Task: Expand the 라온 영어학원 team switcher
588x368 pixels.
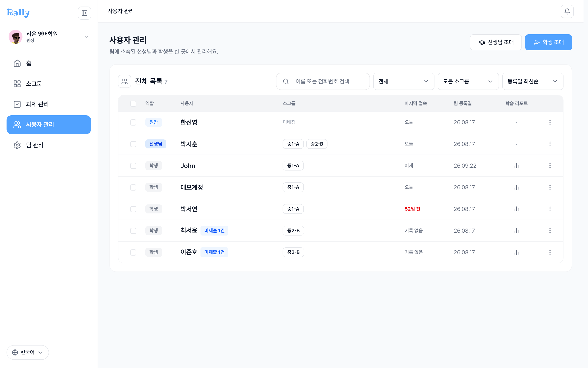Action: (x=86, y=37)
